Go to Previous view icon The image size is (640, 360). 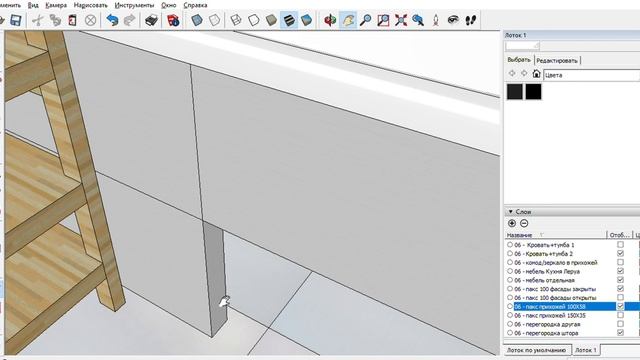click(x=418, y=20)
